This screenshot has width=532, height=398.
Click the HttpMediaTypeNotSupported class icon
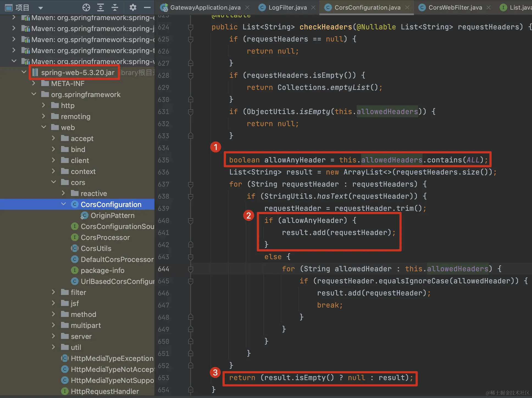[65, 380]
